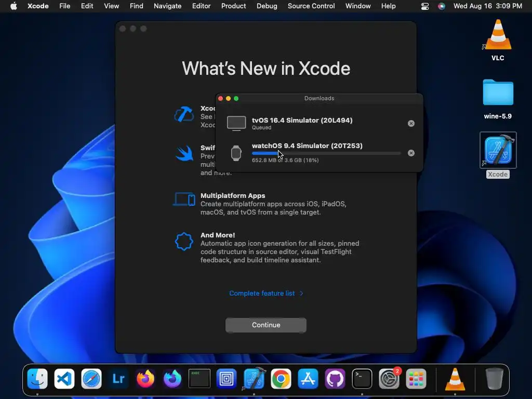Open Launchpad from the Dock
This screenshot has width=532, height=399.
(x=416, y=378)
